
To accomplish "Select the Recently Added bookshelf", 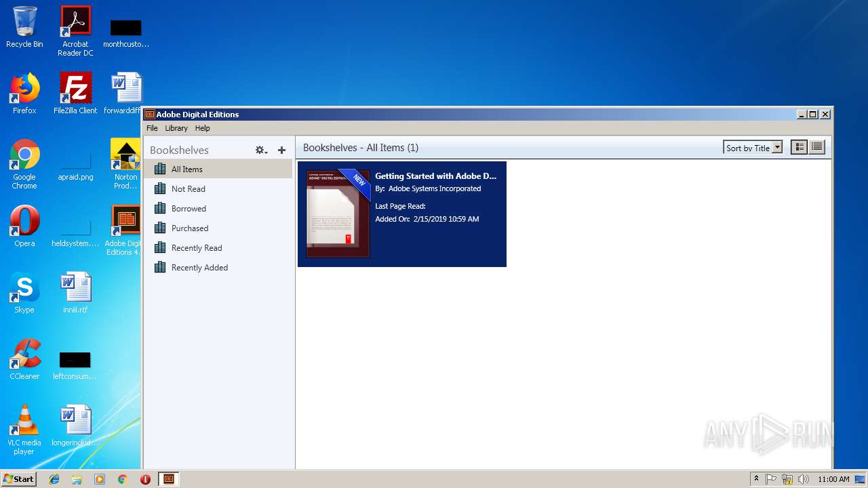I will click(x=219, y=268).
